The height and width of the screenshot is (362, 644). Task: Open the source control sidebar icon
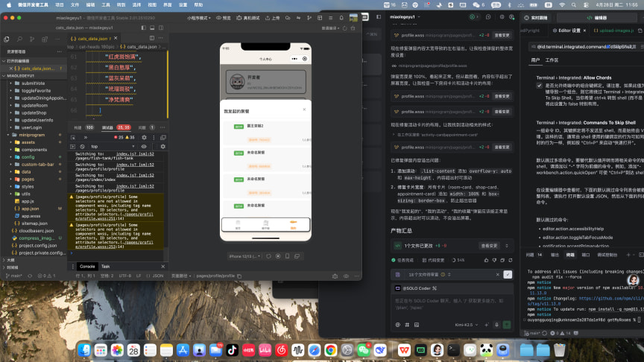pyautogui.click(x=32, y=39)
